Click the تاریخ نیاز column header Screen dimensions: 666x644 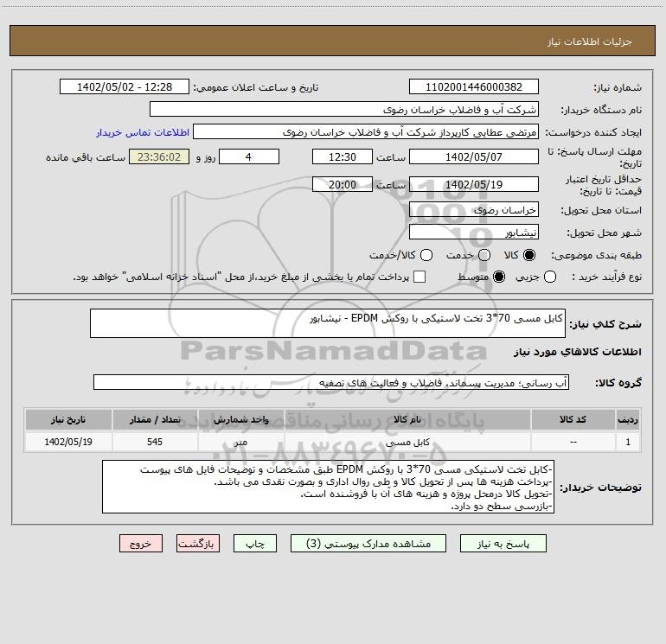click(68, 419)
